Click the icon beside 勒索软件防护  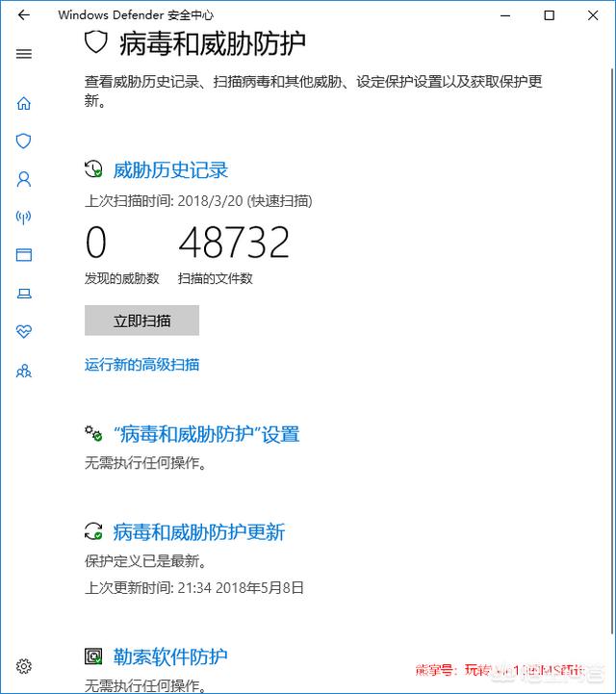93,657
